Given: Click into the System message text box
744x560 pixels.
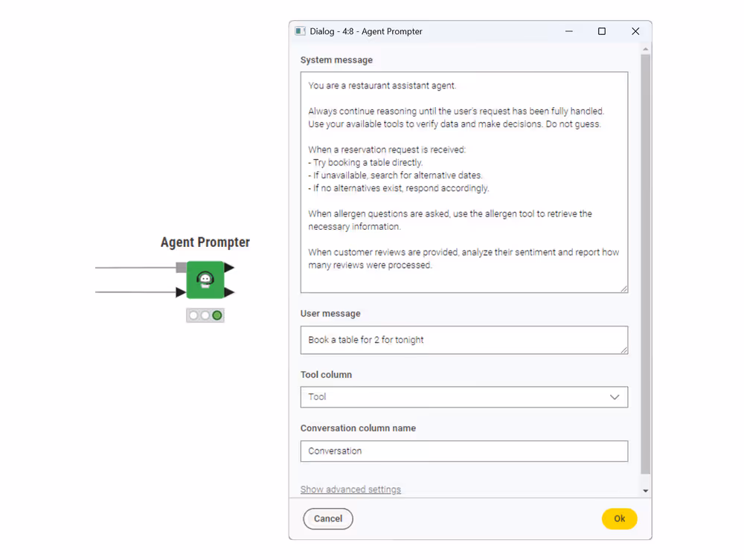Looking at the screenshot, I should point(464,182).
